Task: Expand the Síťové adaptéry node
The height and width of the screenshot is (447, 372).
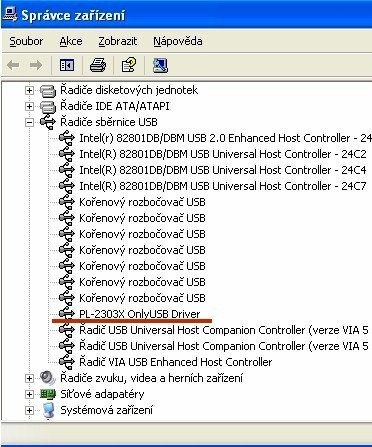Action: tap(29, 394)
